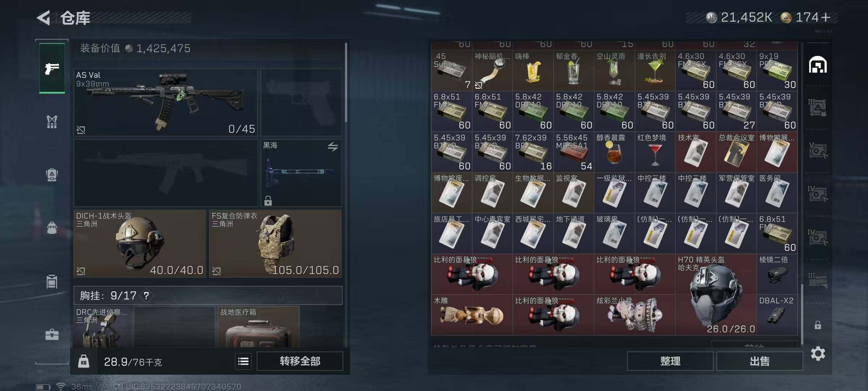868x391 pixels.
Task: Click the question mark beside 胸挂: 9/17
Action: pos(146,296)
